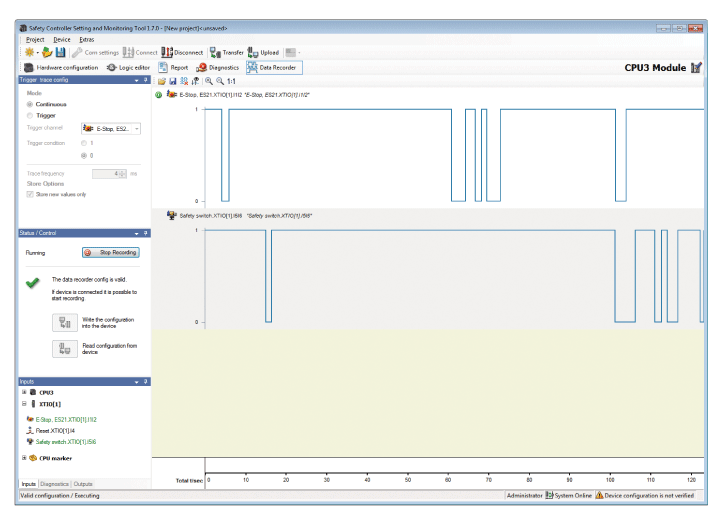Open the Diagnostics view
Screen dimensions: 720x520
click(x=214, y=67)
